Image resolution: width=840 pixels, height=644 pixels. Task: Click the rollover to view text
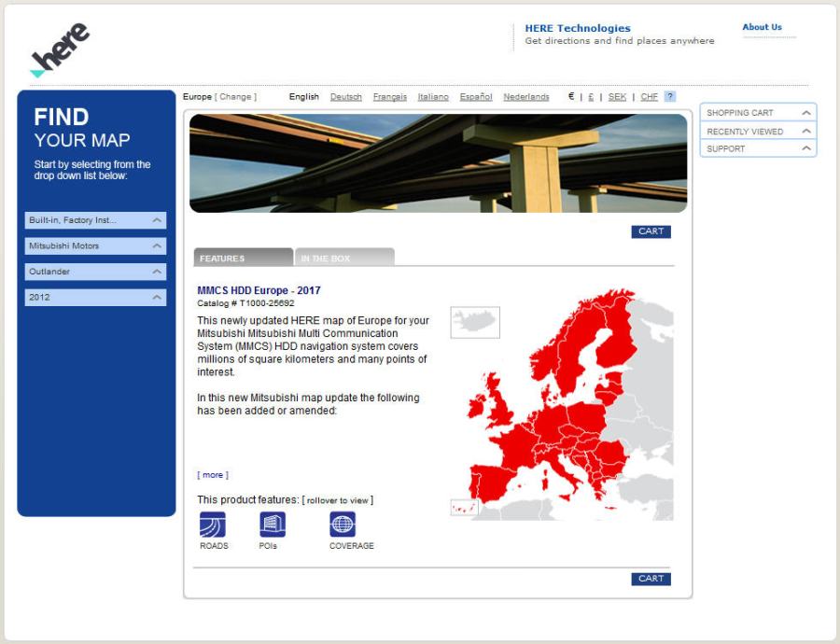338,500
